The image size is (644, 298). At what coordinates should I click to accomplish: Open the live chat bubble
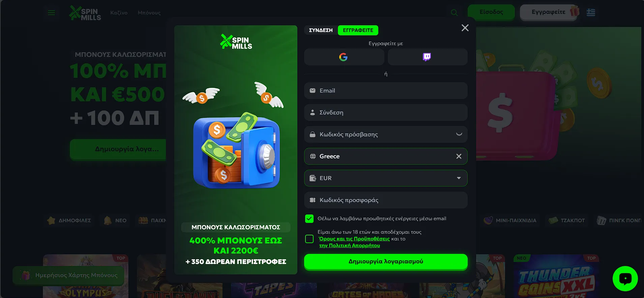coord(625,278)
